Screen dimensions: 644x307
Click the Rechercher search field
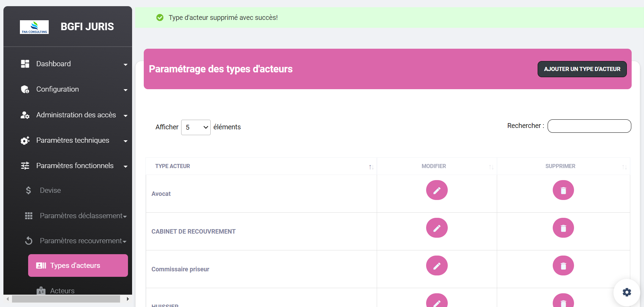coord(589,126)
